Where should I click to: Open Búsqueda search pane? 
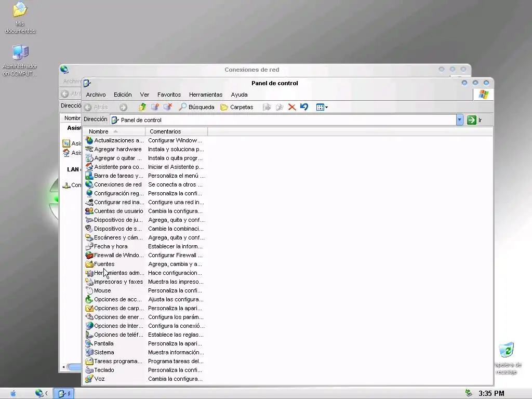196,107
